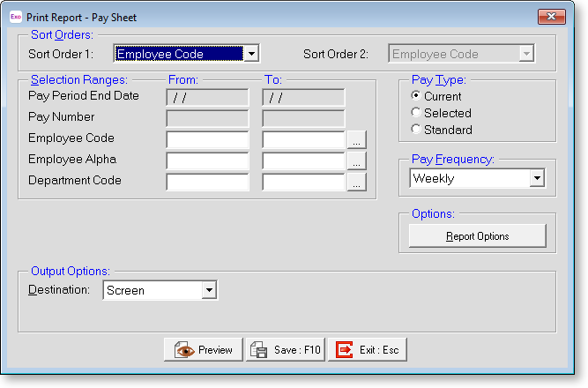The image size is (588, 388).
Task: Select the Selected pay type radio button
Action: point(415,112)
